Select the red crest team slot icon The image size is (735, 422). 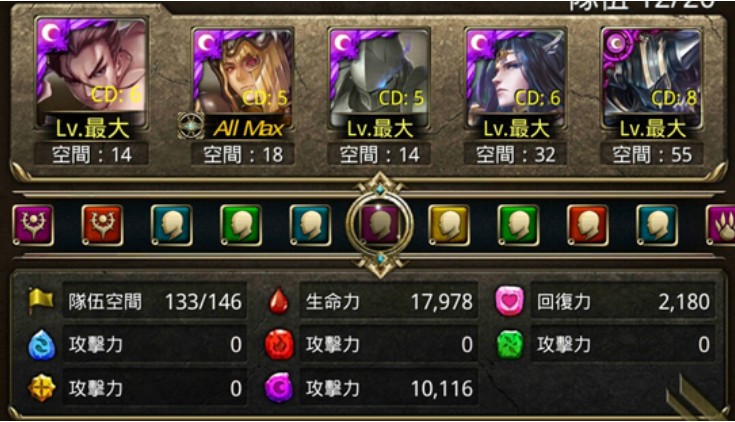(102, 226)
